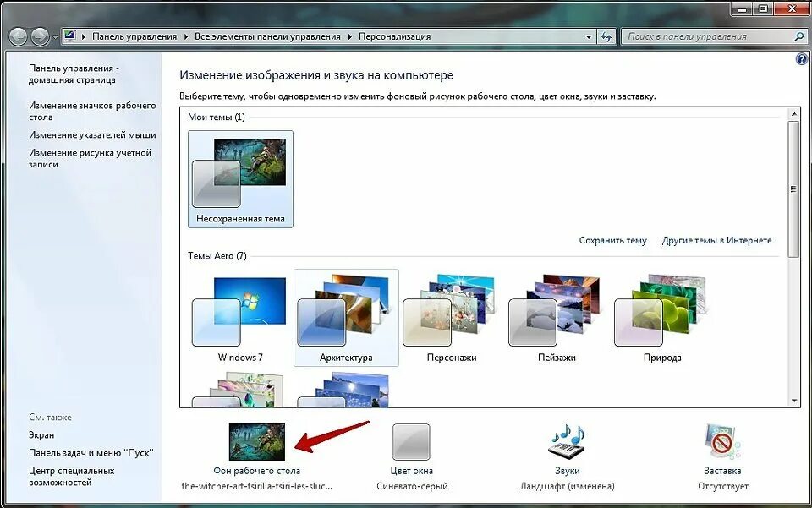
Task: Open the address bar history dropdown
Action: pos(589,36)
